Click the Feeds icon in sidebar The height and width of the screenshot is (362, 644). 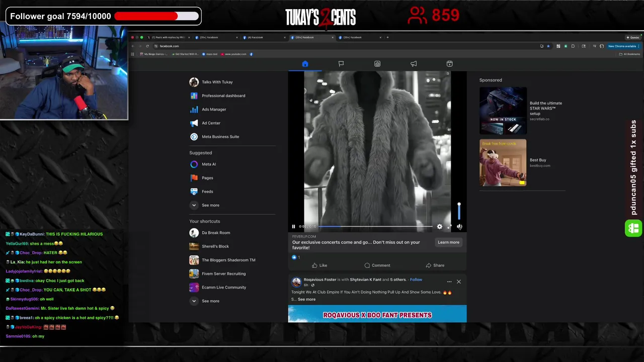pos(194,192)
